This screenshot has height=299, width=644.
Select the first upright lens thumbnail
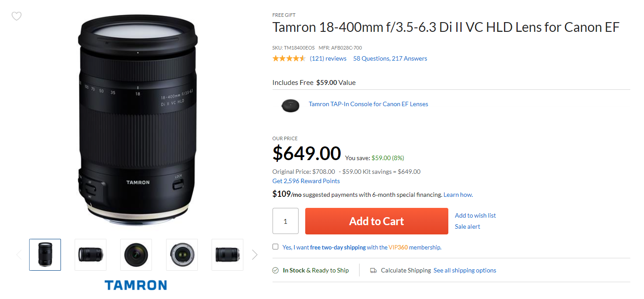(x=45, y=254)
